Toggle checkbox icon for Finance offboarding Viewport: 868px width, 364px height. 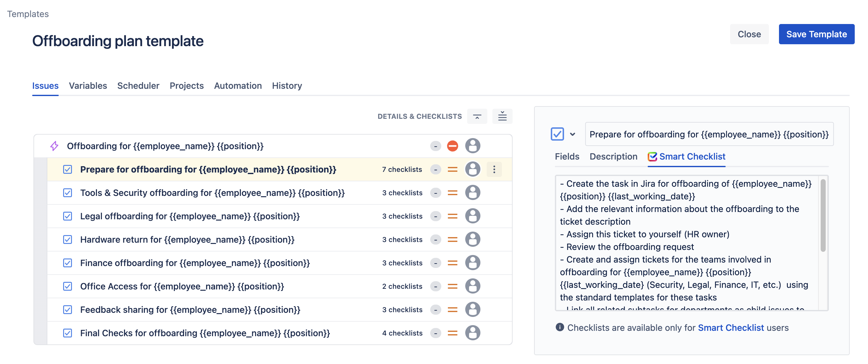[68, 263]
